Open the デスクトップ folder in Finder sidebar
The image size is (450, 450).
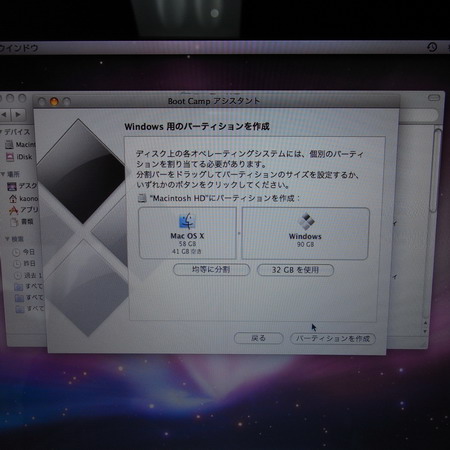coord(22,186)
